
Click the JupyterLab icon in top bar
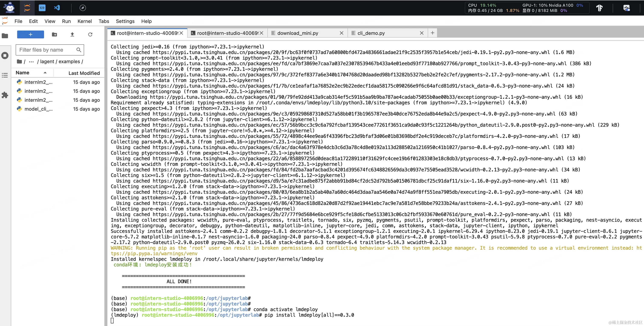(x=27, y=8)
